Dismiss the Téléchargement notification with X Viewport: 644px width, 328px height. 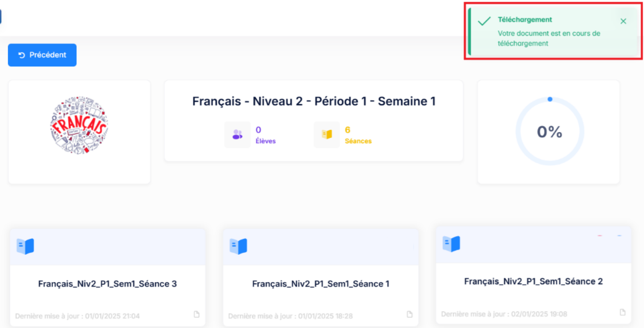(x=623, y=21)
